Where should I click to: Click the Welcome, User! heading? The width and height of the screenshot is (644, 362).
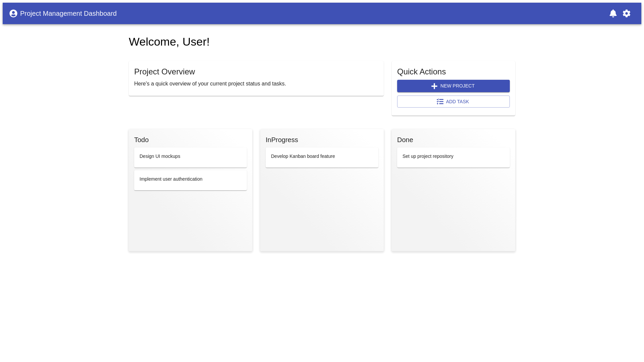[169, 42]
